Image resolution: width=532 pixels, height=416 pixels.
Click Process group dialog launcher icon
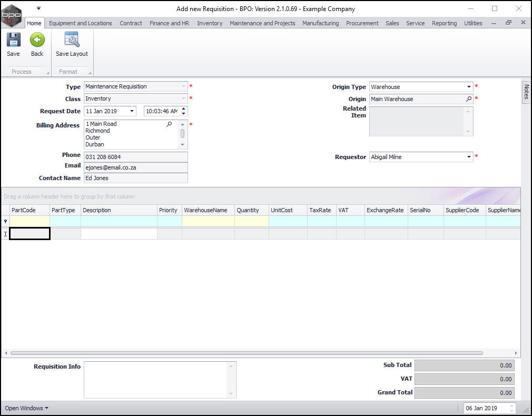[47, 73]
